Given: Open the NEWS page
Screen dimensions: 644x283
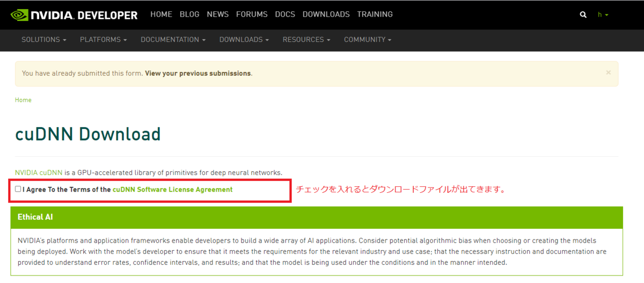Looking at the screenshot, I should (218, 14).
